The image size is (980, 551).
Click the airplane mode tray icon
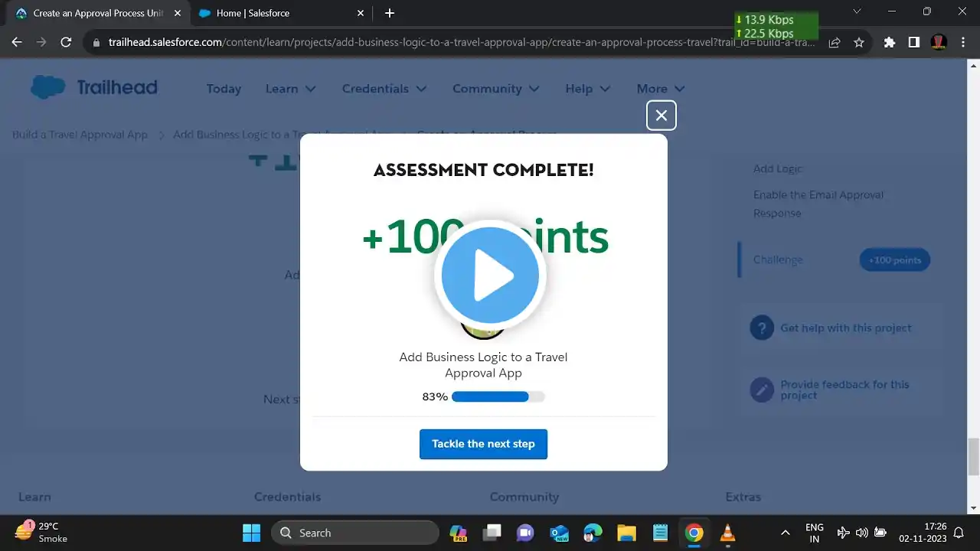point(843,533)
